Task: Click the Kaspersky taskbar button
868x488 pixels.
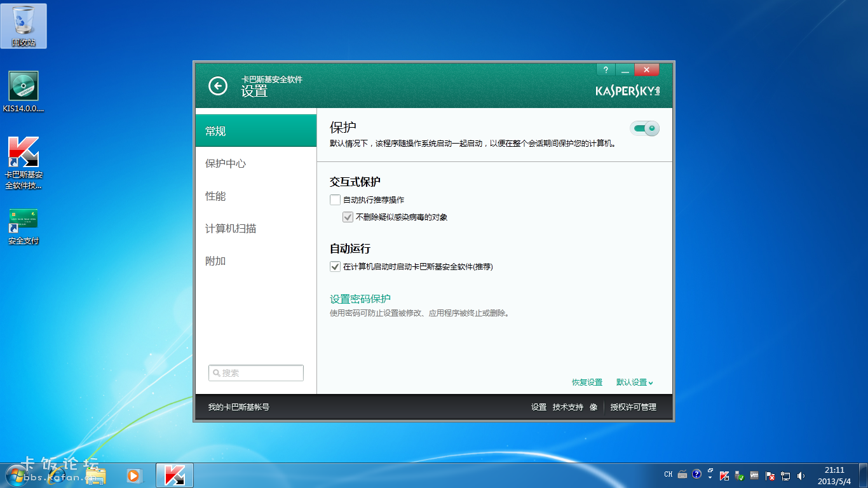Action: click(175, 475)
